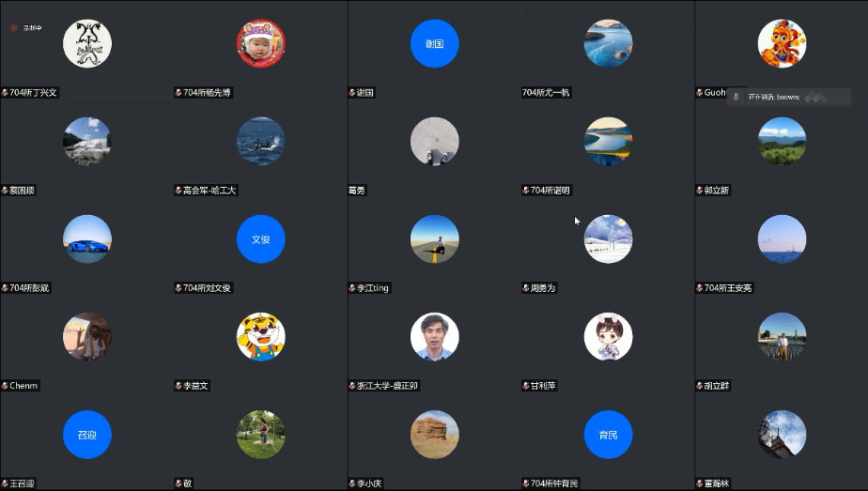Click the mic icon beside 李江ting
The width and height of the screenshot is (868, 491).
(352, 288)
